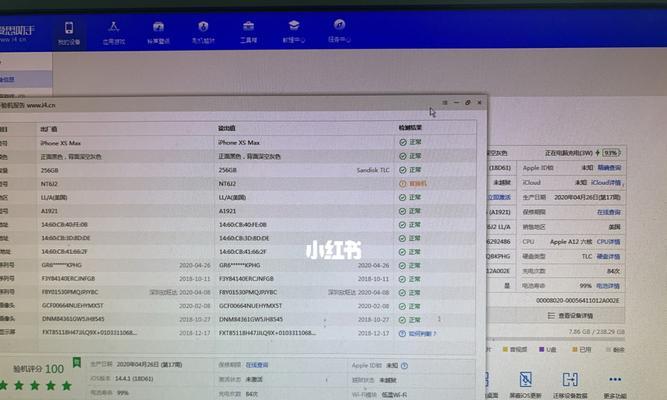This screenshot has height=400, width=667.
Task: Click 14:60:CB:40:FE:0B in read-value column
Action: click(x=242, y=225)
